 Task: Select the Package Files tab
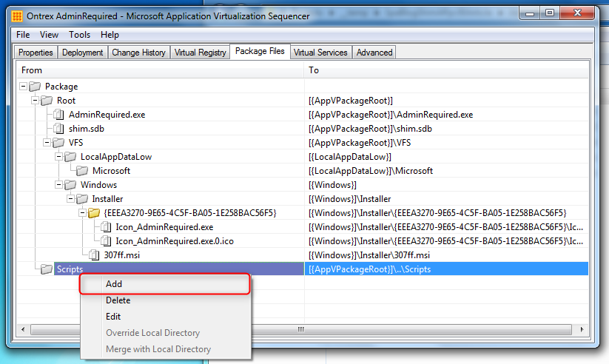260,51
